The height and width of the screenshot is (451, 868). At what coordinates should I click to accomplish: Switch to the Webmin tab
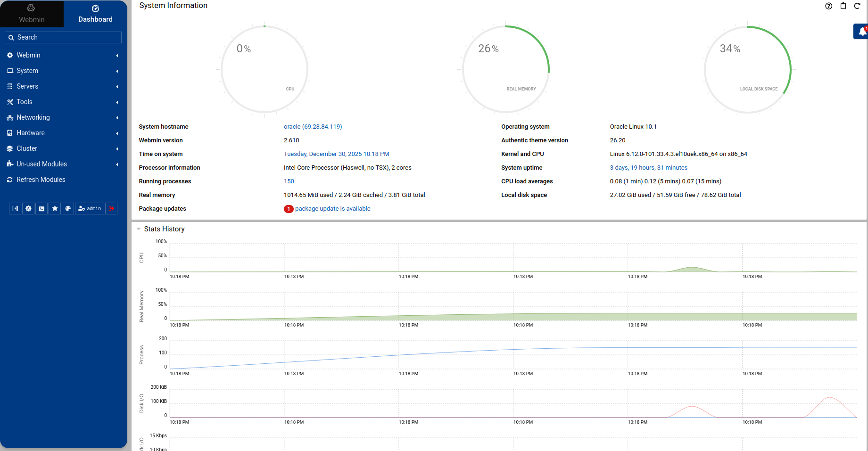(x=32, y=14)
